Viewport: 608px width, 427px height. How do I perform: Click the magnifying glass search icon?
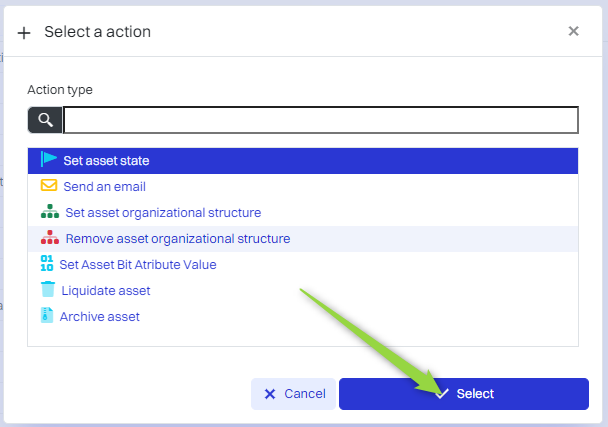pos(45,121)
